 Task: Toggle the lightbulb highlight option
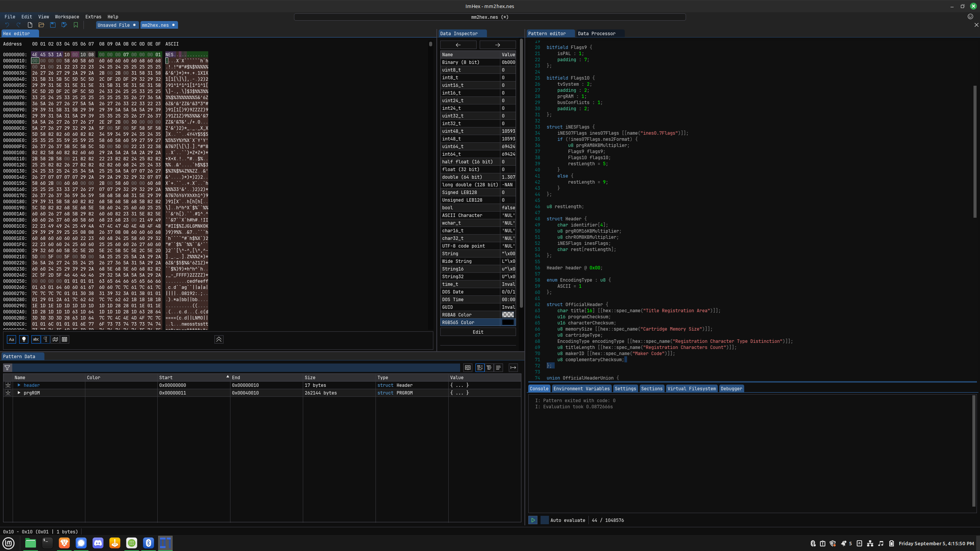click(x=24, y=339)
